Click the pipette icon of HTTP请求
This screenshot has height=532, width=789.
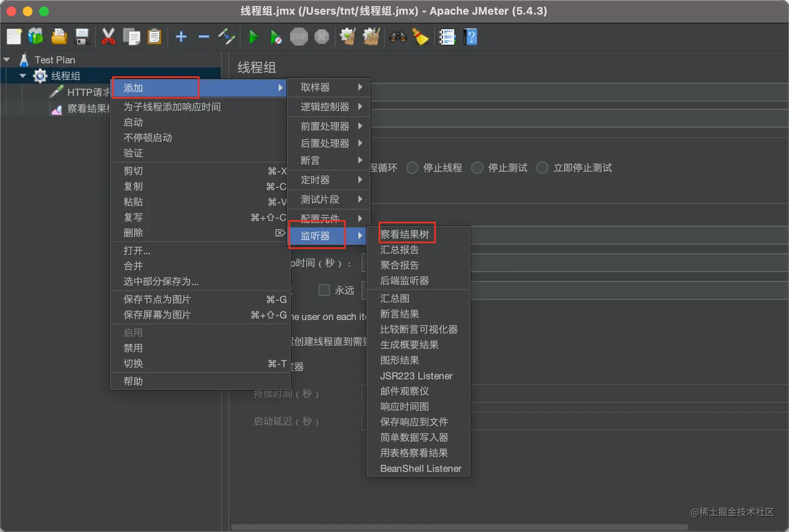[56, 92]
